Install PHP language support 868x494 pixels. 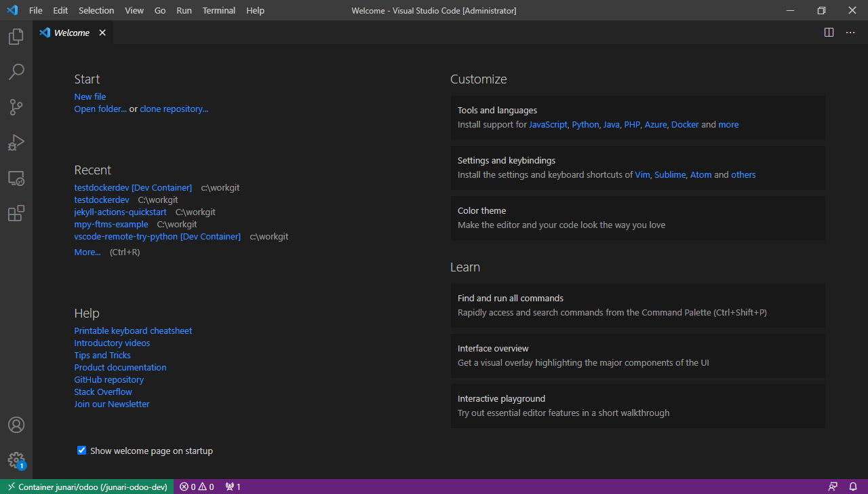pyautogui.click(x=632, y=124)
